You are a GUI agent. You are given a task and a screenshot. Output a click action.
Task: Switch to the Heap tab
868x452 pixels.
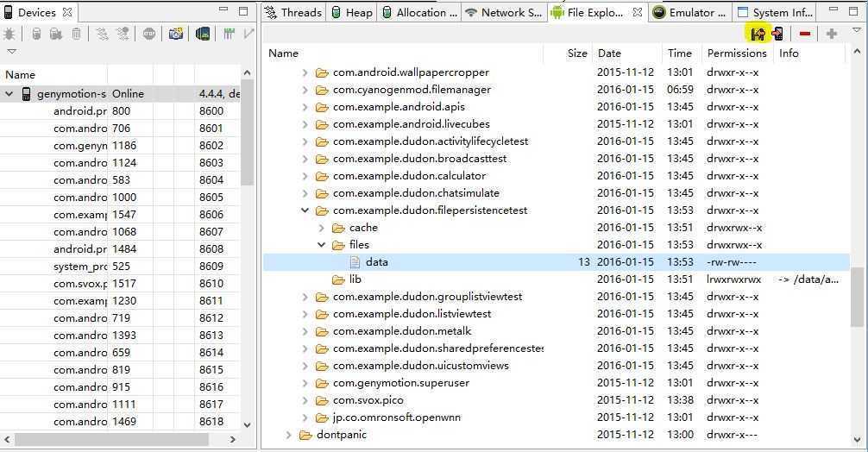click(351, 12)
